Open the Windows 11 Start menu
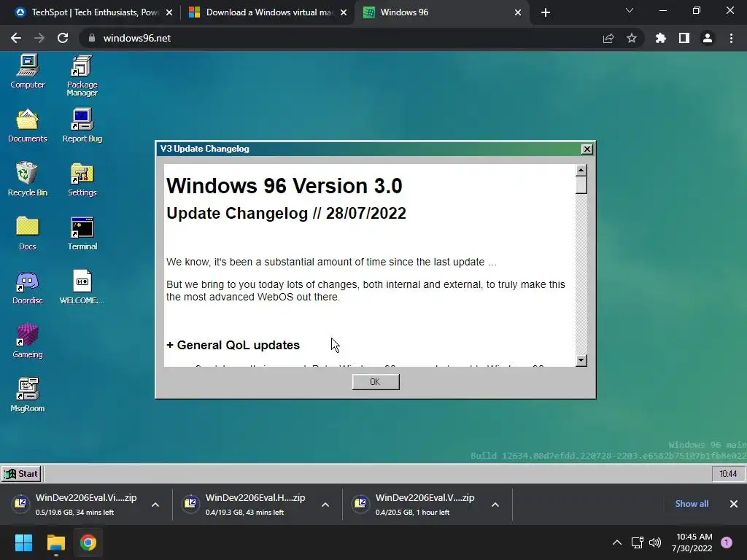Image resolution: width=747 pixels, height=560 pixels. [23, 542]
